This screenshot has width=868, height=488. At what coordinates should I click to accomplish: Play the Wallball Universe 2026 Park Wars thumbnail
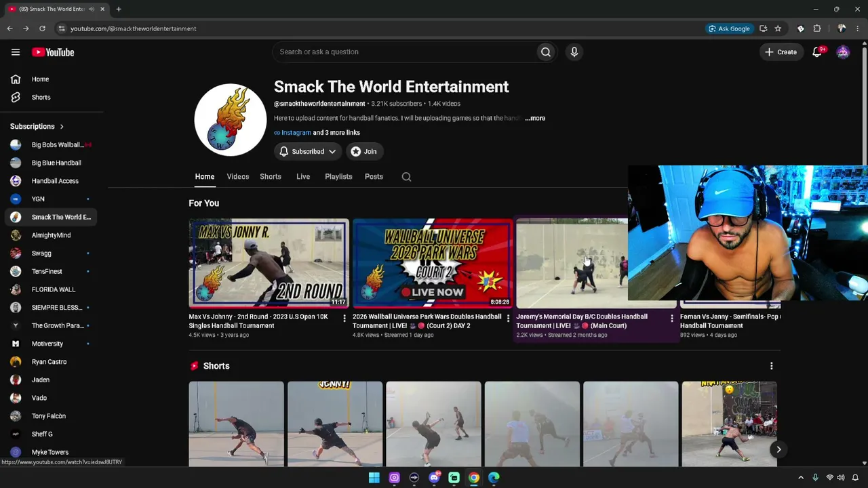[433, 263]
